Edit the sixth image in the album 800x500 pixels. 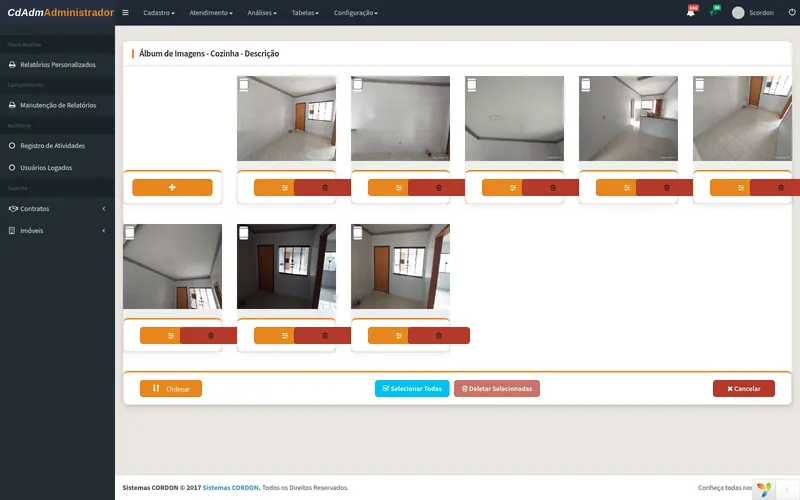160,336
